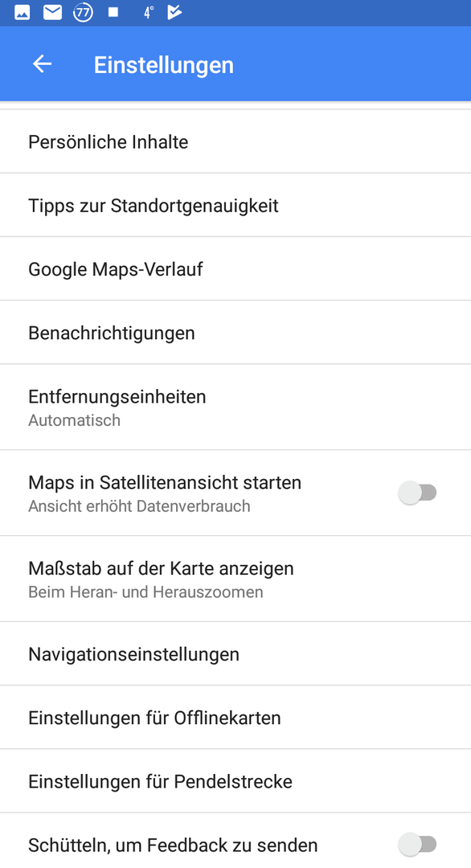Open Einstellungen für Offlinekarten
Screen dimensions: 471x868
[x=235, y=718]
